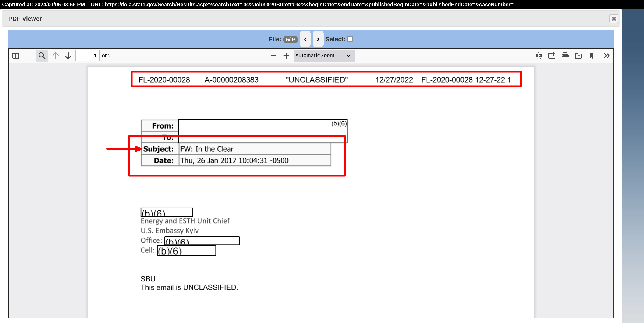This screenshot has width=644, height=323.
Task: Zoom in with the plus button
Action: pyautogui.click(x=286, y=56)
